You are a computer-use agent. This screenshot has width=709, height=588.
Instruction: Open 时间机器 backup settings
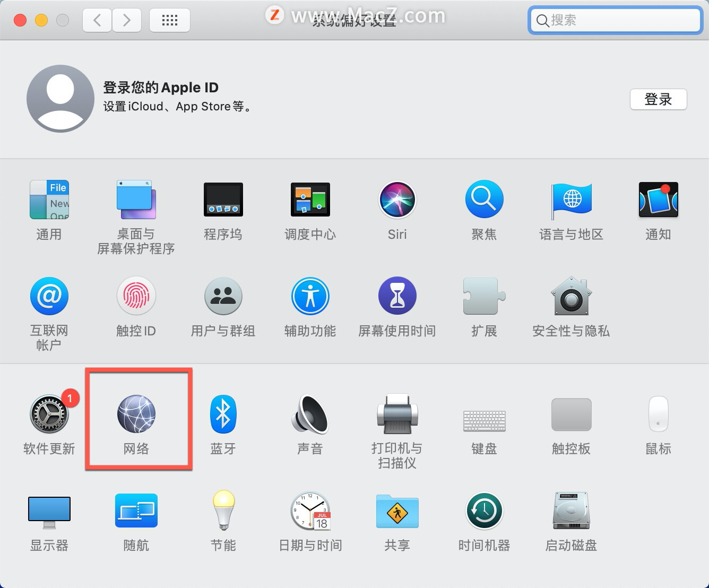point(483,511)
